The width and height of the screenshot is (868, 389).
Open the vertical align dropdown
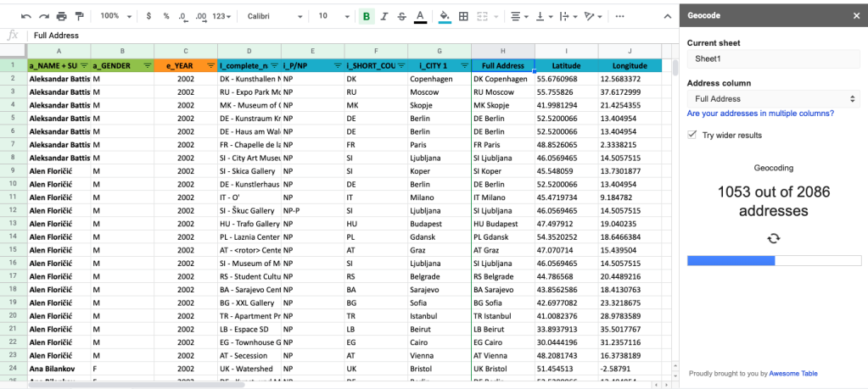544,17
